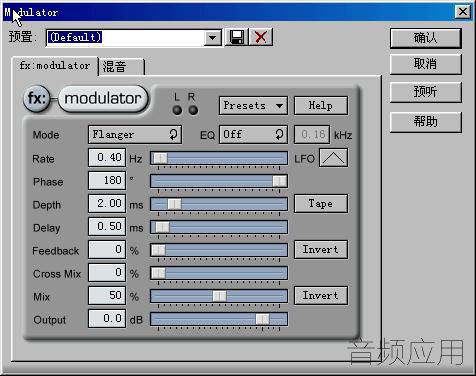Image resolution: width=476 pixels, height=376 pixels.
Task: Click the Mix value field 50
Action: point(107,295)
